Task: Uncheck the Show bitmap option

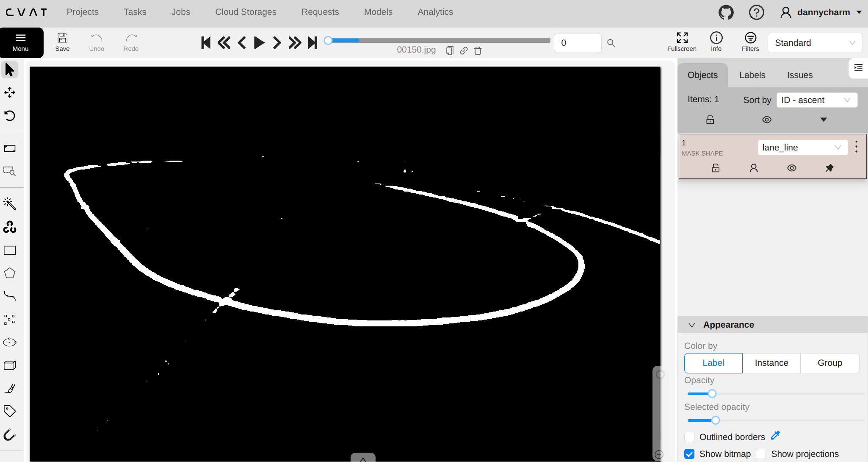Action: [x=689, y=454]
